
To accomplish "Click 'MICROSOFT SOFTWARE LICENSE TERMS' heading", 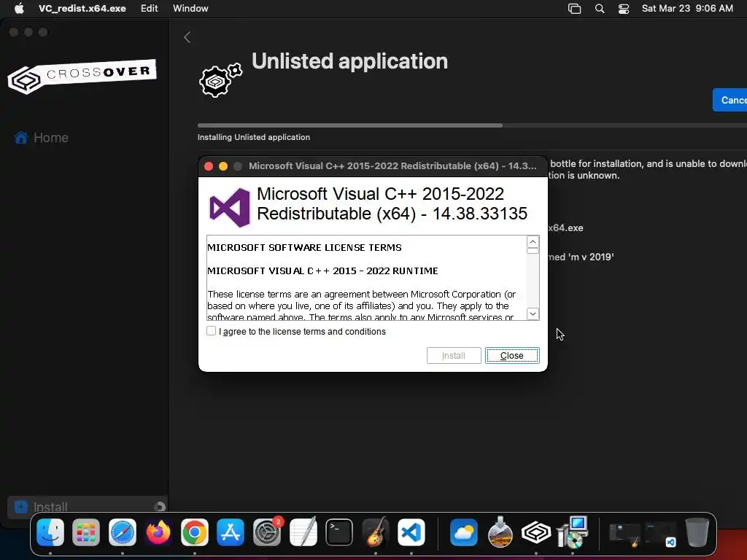I will 304,248.
